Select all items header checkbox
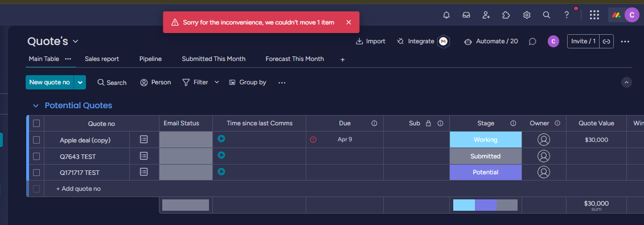 pos(36,123)
